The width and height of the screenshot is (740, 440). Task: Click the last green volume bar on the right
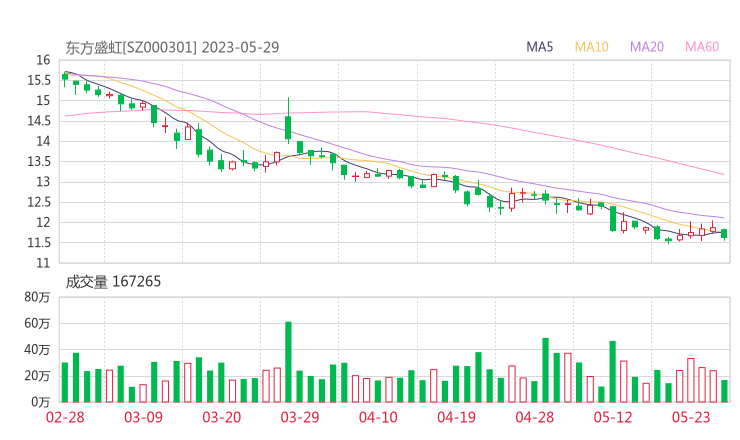pyautogui.click(x=724, y=391)
